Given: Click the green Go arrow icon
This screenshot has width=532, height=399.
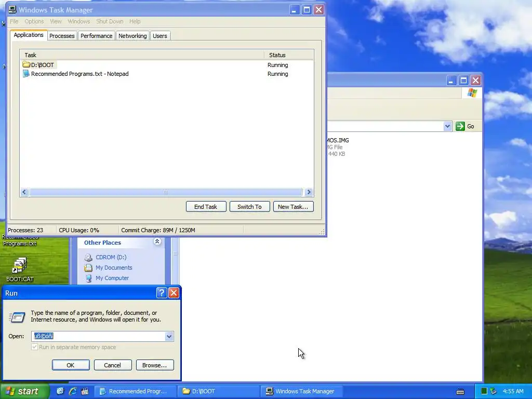Looking at the screenshot, I should (460, 126).
